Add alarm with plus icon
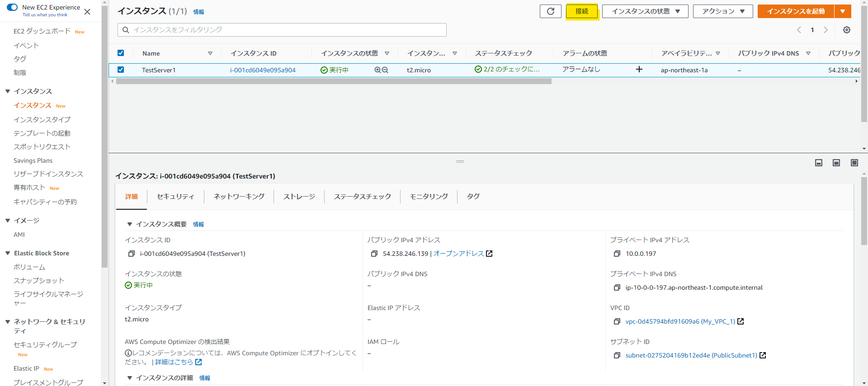Viewport: 868px width, 386px height. coord(639,69)
